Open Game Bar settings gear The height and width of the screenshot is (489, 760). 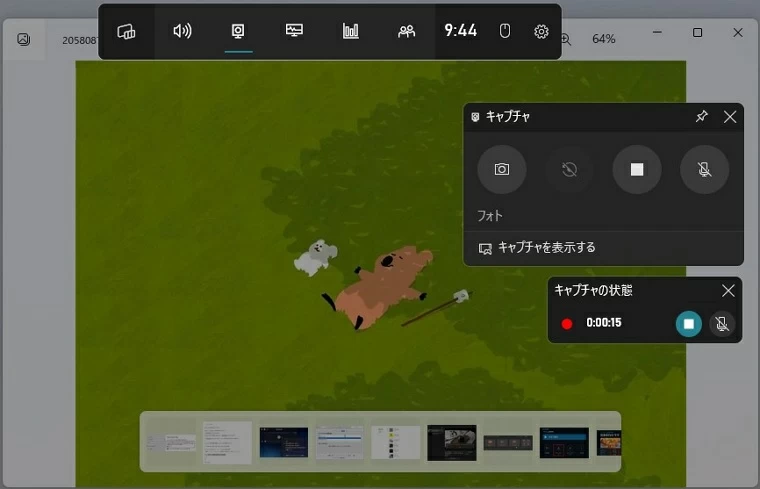pyautogui.click(x=541, y=32)
